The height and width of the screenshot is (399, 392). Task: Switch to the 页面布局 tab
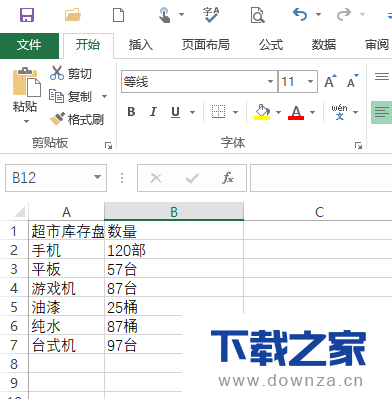pos(206,45)
